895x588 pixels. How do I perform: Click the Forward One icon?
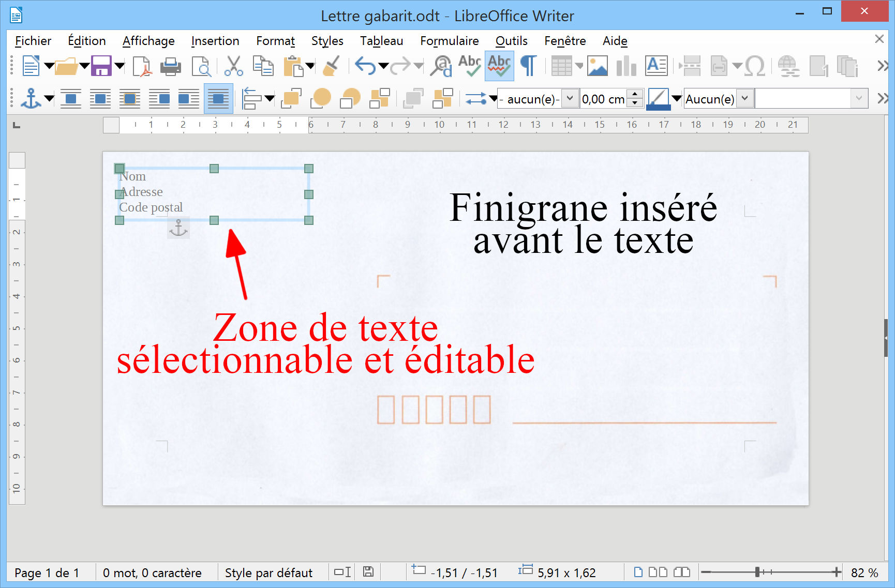pyautogui.click(x=321, y=98)
